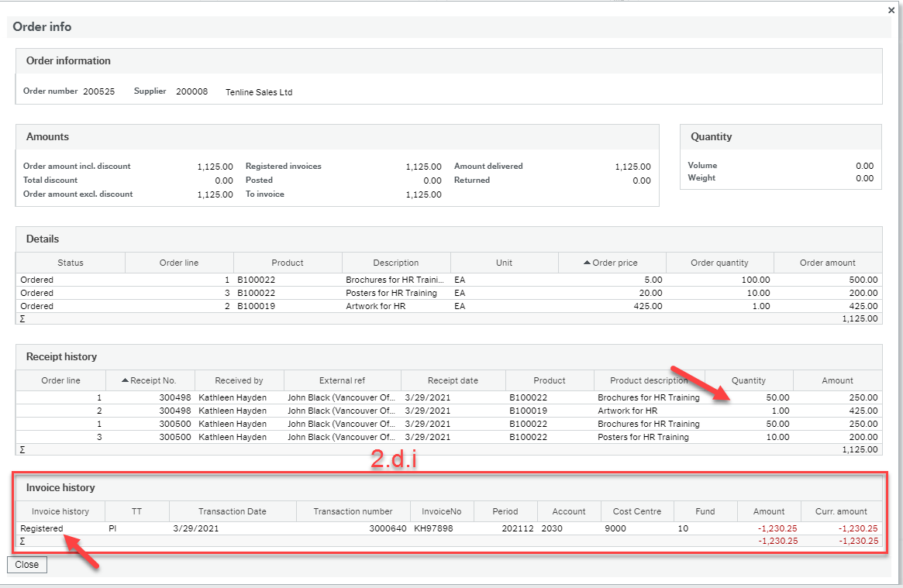
Task: Click the Cost Centre column header
Action: pos(636,511)
